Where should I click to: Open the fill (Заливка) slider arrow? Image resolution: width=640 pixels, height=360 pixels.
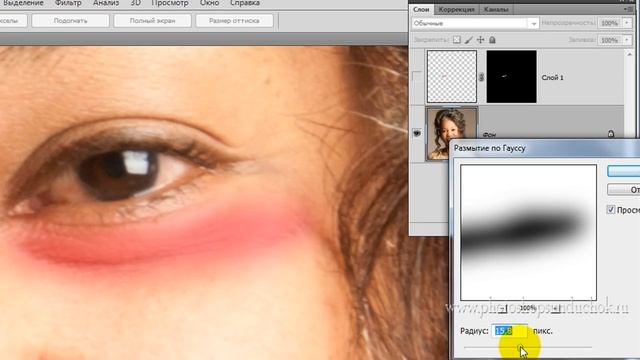(x=627, y=40)
